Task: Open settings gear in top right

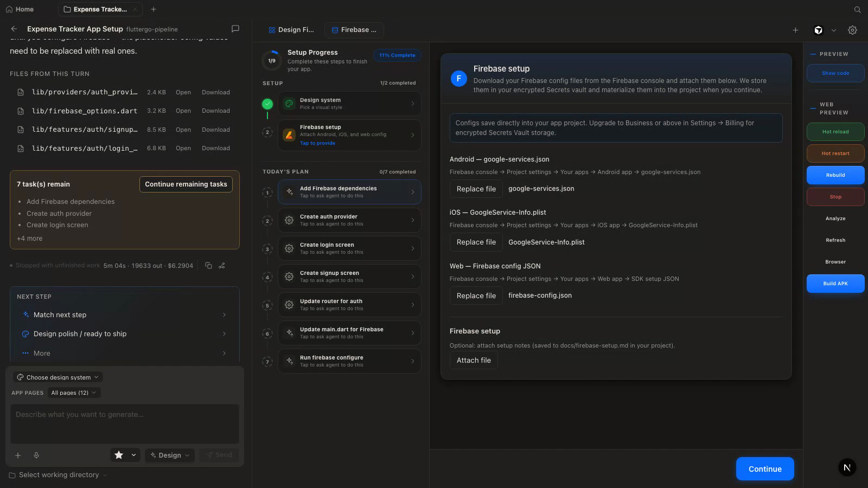Action: (852, 30)
